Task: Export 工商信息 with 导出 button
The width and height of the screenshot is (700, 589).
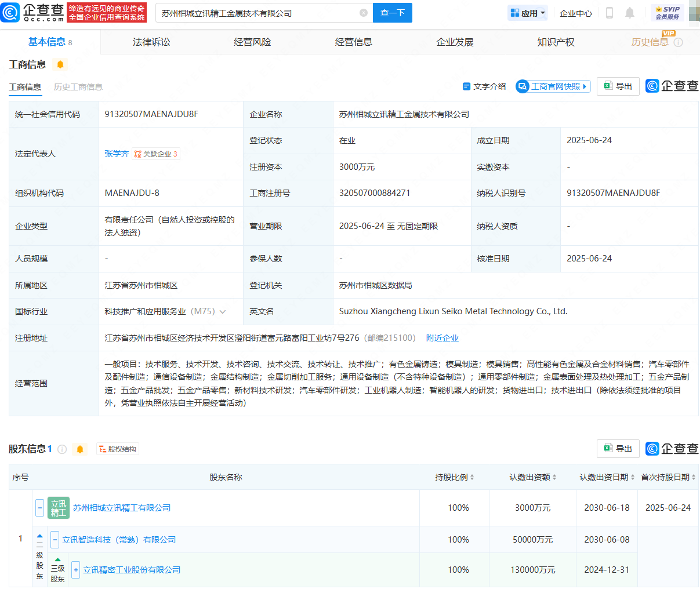Action: click(618, 86)
